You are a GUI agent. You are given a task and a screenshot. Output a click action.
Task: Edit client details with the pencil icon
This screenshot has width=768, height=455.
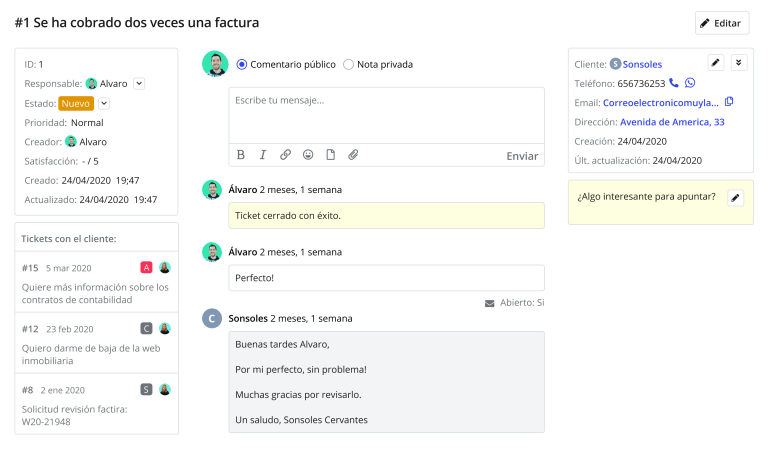pyautogui.click(x=715, y=63)
